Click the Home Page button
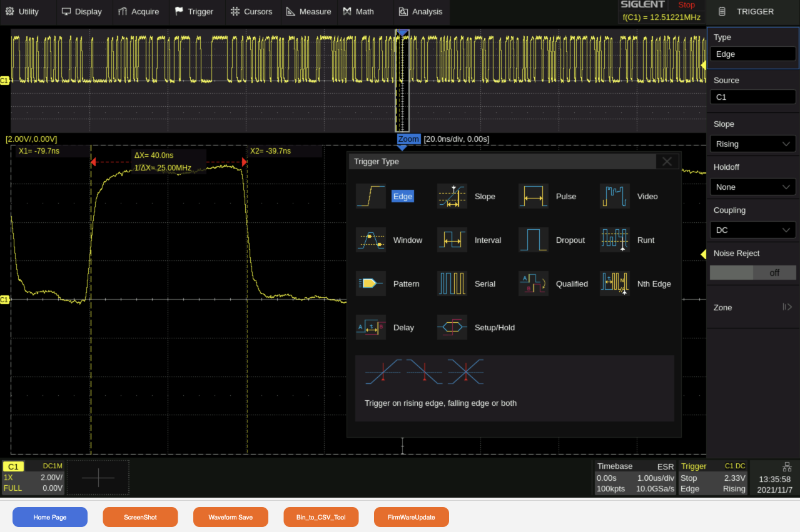The width and height of the screenshot is (800, 532). pos(50,517)
